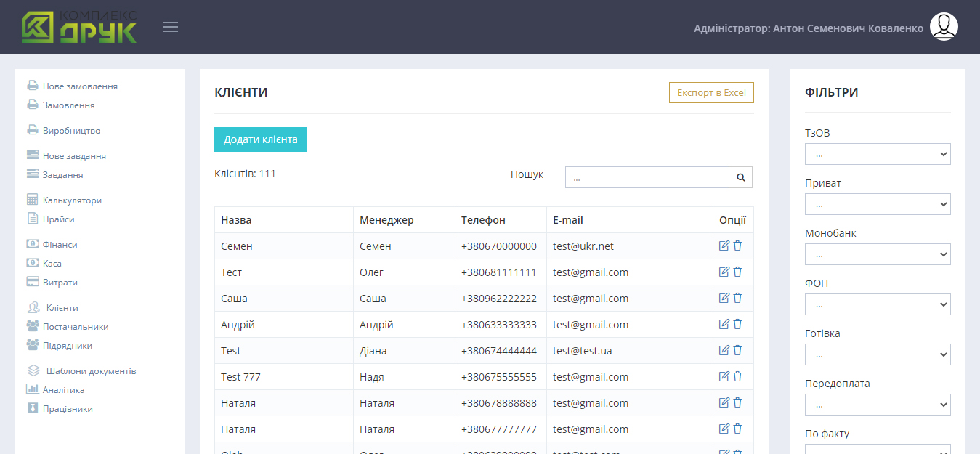Delete the Саша client row via trash icon
980x454 pixels.
point(737,298)
